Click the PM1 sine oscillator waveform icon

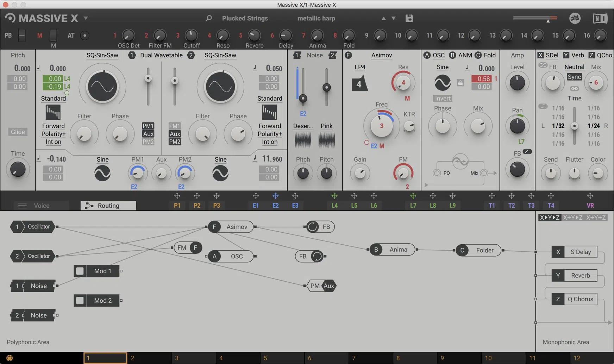(102, 173)
